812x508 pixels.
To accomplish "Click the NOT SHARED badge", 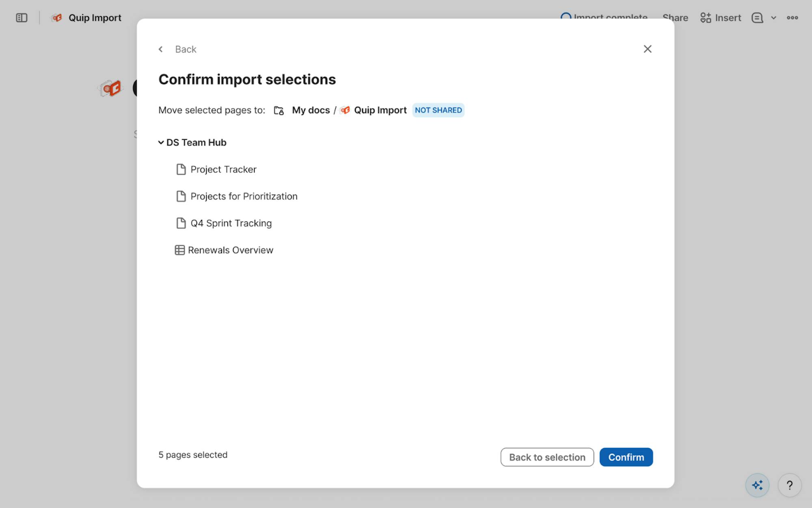I will [438, 111].
